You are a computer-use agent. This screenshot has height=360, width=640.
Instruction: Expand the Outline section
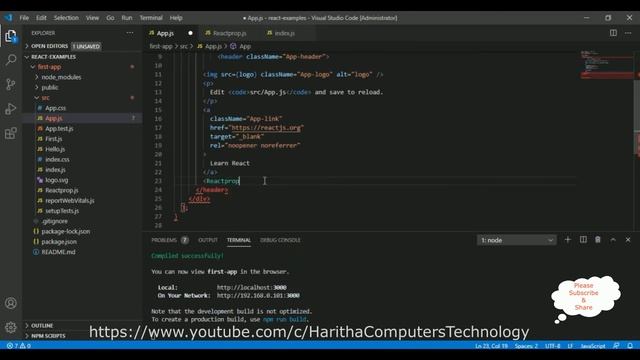[82, 326]
